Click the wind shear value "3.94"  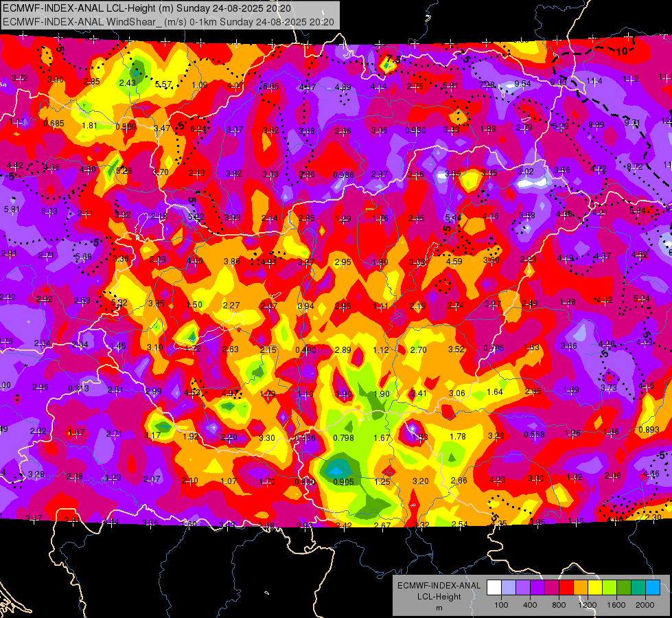pyautogui.click(x=306, y=306)
